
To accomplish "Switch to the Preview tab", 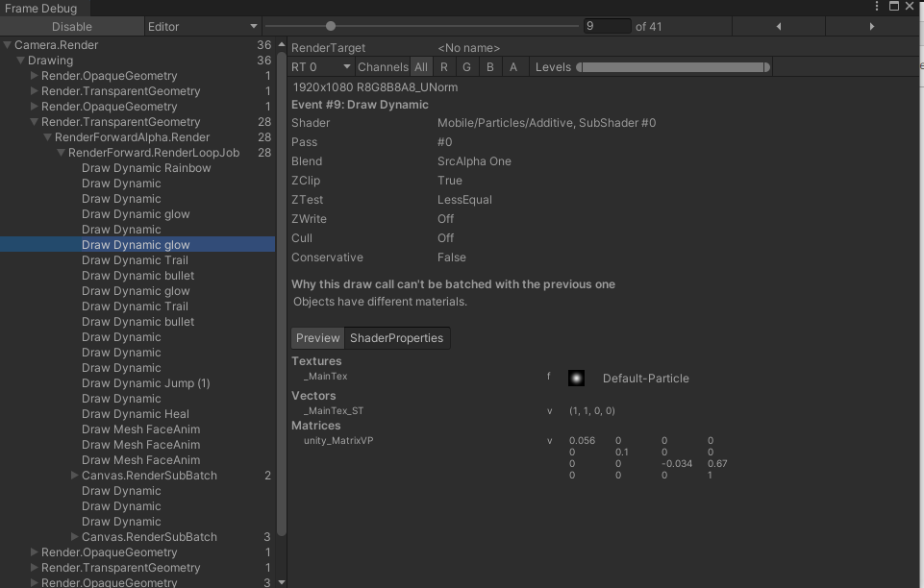I will click(316, 337).
